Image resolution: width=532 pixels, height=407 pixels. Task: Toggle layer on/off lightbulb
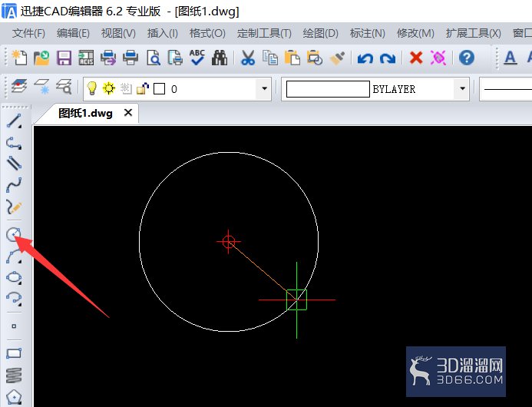coord(91,88)
